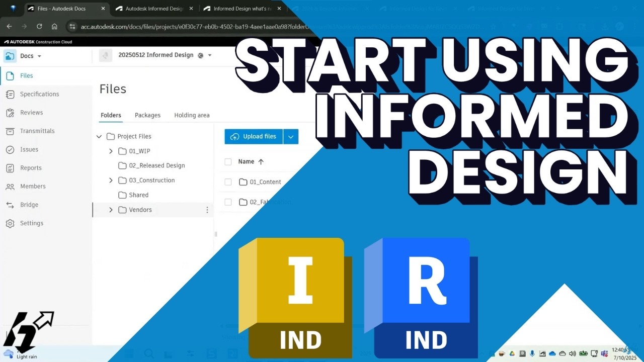Open more options for Vendors folder

[207, 210]
